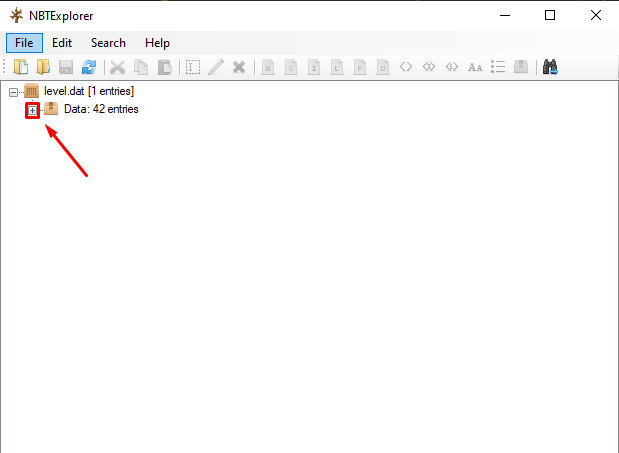Open the Help menu

(x=157, y=43)
